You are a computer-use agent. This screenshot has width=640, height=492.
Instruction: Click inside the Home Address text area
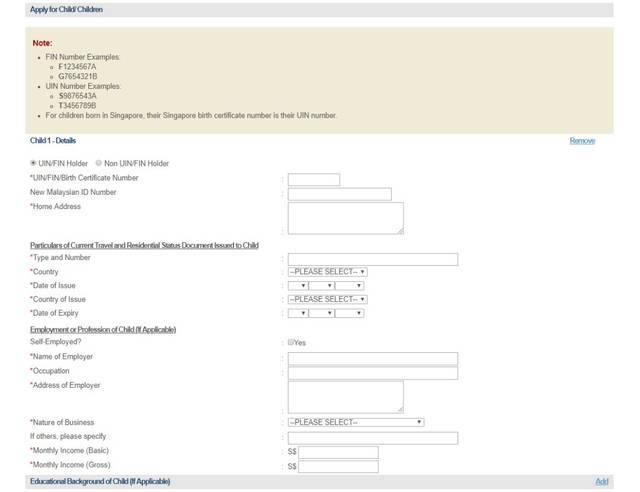345,218
